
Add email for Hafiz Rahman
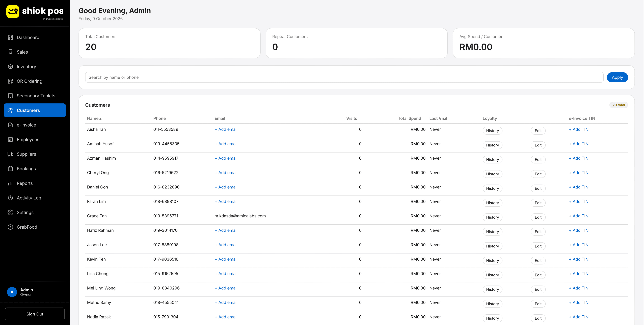[226, 230]
